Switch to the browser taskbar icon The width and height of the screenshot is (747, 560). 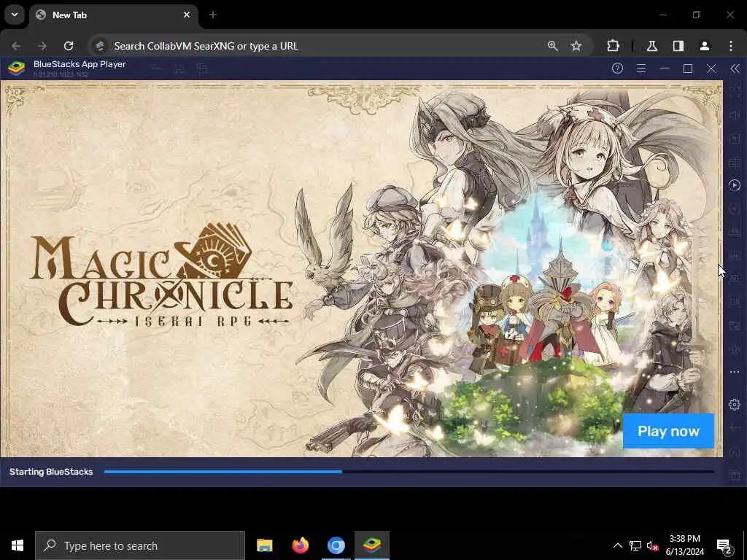pyautogui.click(x=336, y=545)
